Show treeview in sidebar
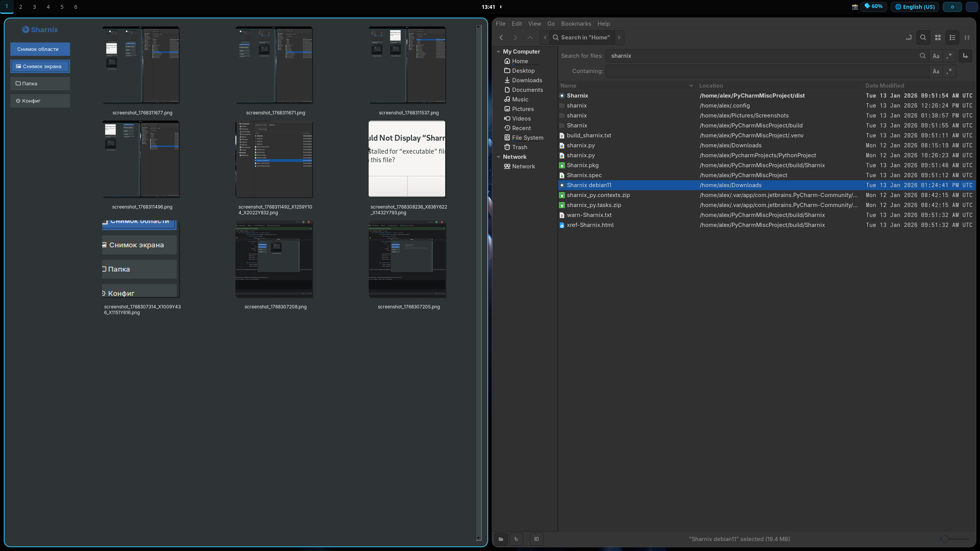980x551 pixels. 516,539
